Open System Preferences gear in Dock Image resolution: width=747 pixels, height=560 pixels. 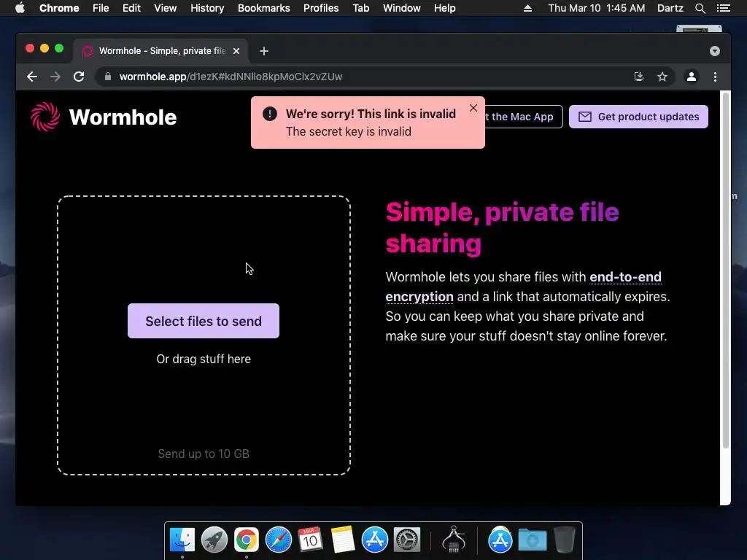(x=406, y=540)
